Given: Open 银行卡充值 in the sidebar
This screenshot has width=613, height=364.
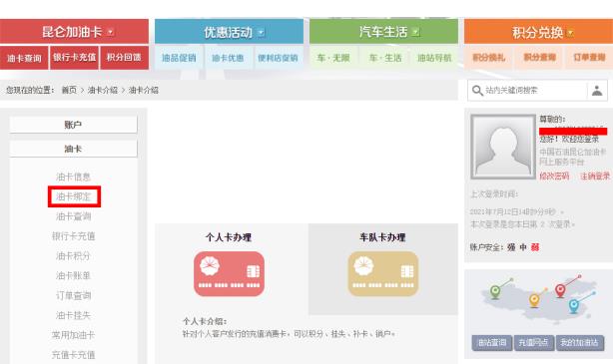Looking at the screenshot, I should (73, 236).
